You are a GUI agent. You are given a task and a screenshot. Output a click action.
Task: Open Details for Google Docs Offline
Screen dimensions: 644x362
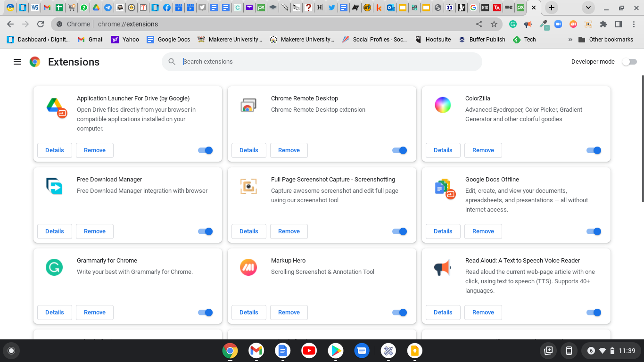point(443,231)
